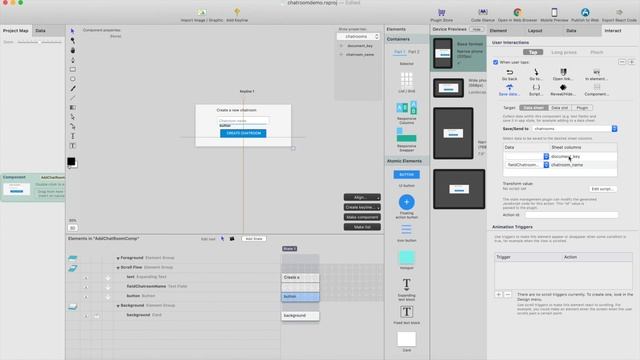Open Code Glance from the toolbar
The width and height of the screenshot is (640, 360).
[x=482, y=12]
